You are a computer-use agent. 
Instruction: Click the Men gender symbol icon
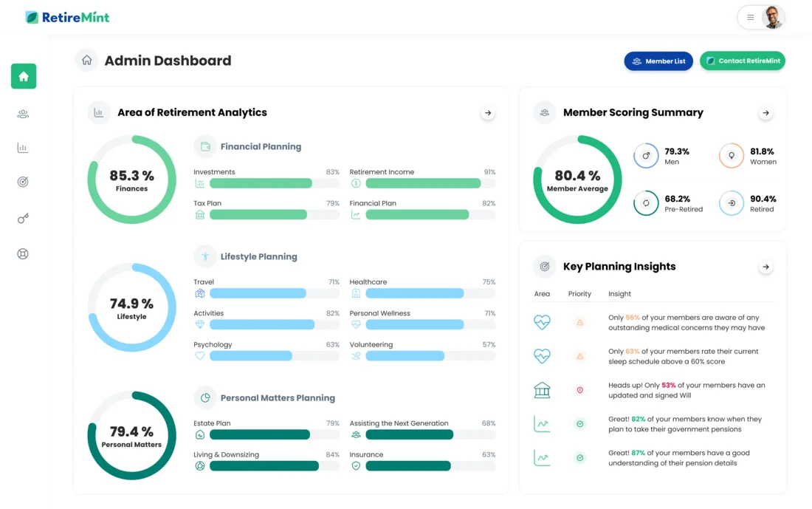(x=646, y=155)
